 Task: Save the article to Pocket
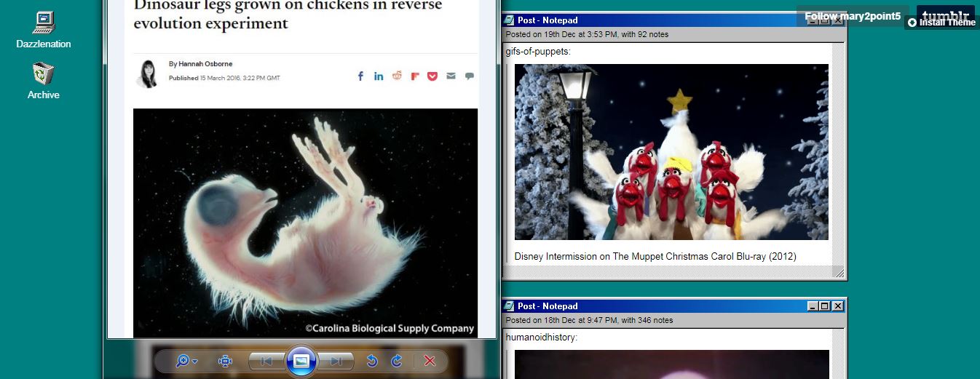coord(432,76)
